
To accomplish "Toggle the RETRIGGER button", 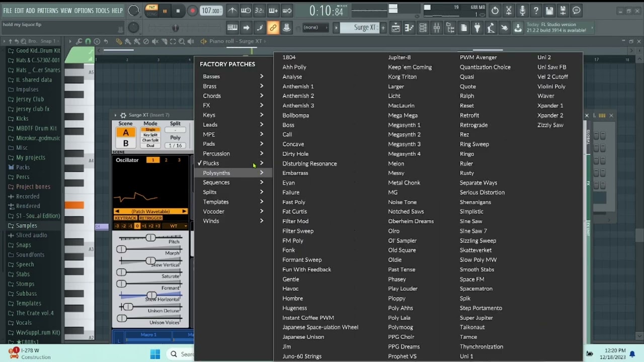I will click(150, 218).
